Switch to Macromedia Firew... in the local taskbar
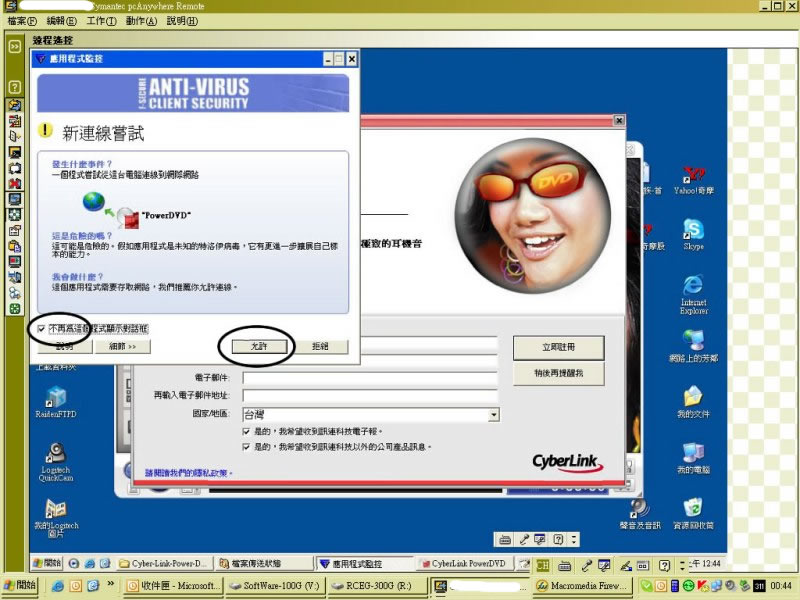800x600 pixels. [x=583, y=586]
